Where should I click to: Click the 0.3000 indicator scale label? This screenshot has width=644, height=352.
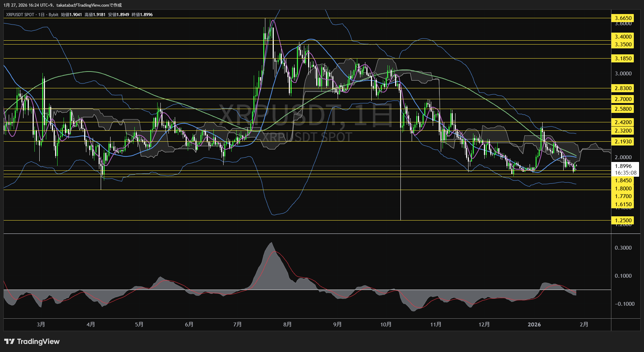point(623,248)
